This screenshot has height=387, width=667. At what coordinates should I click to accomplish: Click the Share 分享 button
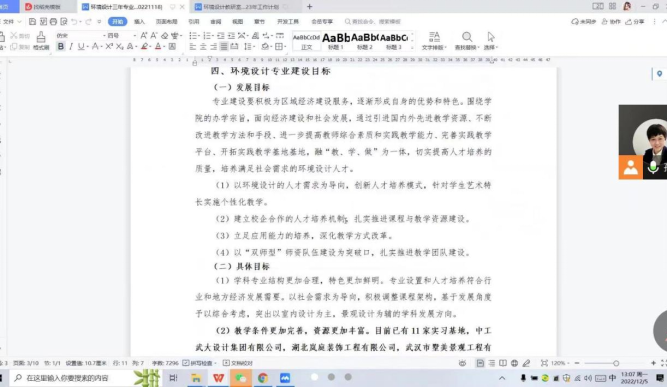pos(635,21)
